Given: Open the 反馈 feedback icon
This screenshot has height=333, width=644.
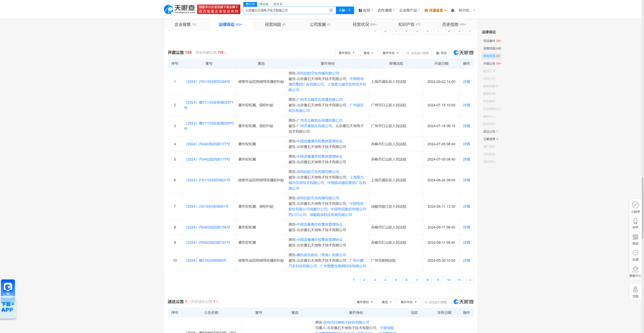Looking at the screenshot, I should pos(635,256).
